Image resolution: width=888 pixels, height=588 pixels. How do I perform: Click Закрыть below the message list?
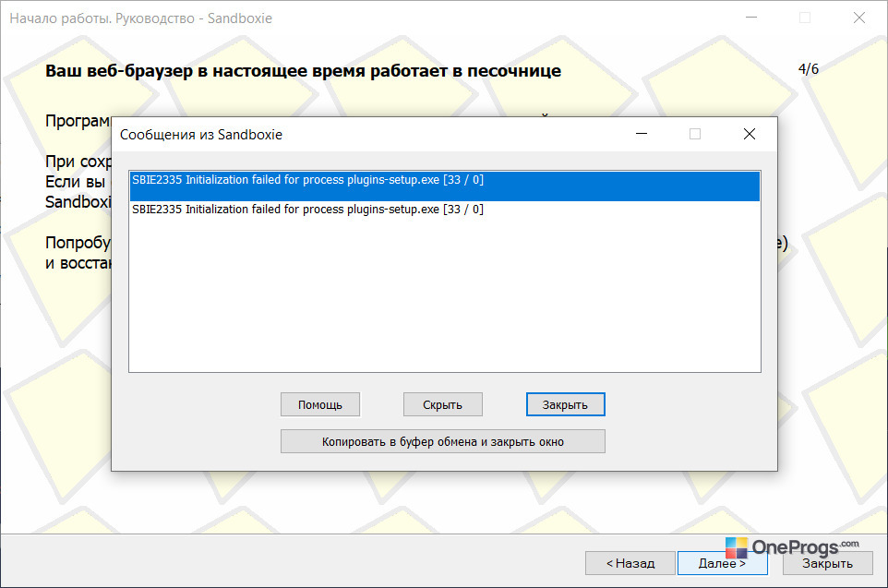point(565,404)
